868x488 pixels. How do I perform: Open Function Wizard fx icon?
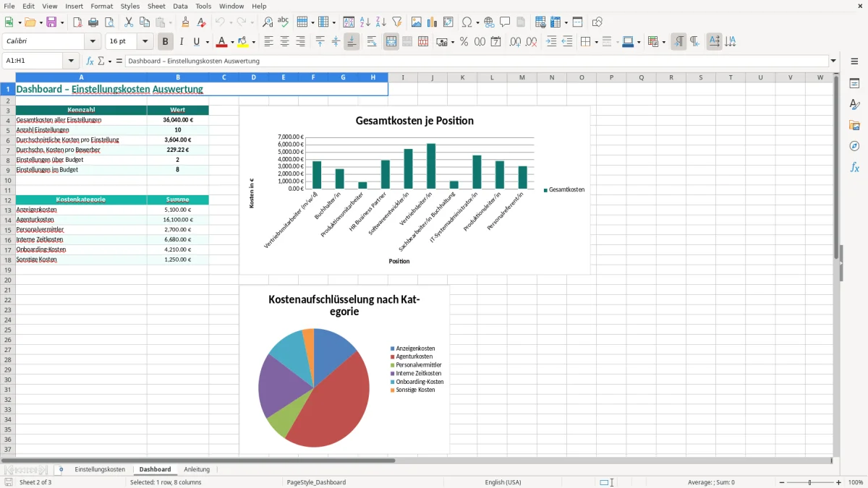pyautogui.click(x=90, y=61)
